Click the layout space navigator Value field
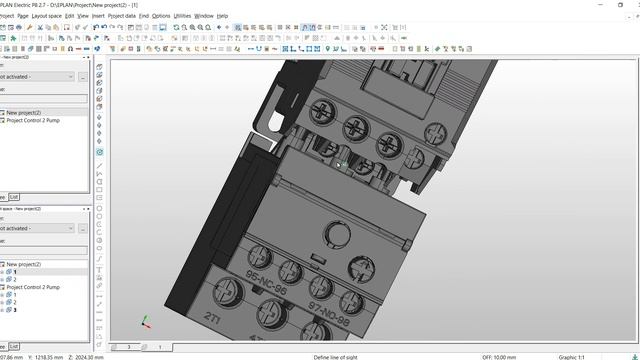Image resolution: width=640 pixels, height=360 pixels. (43, 250)
